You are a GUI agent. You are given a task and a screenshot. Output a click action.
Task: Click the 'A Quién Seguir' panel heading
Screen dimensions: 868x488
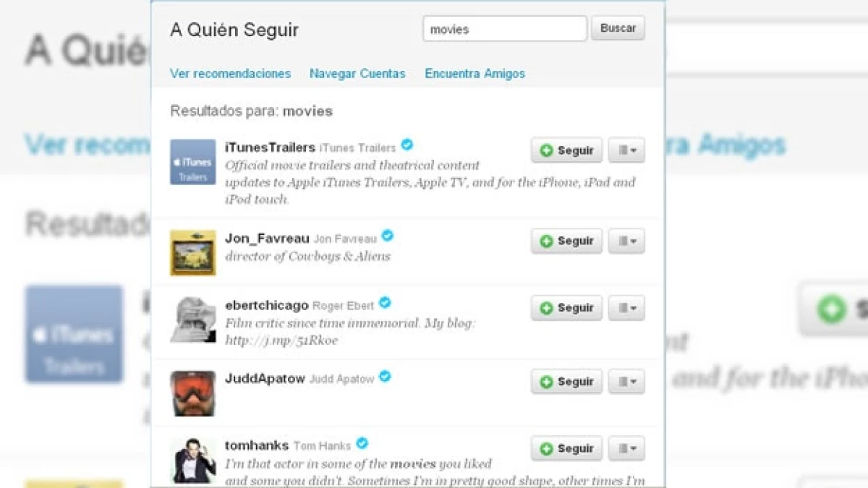(234, 30)
